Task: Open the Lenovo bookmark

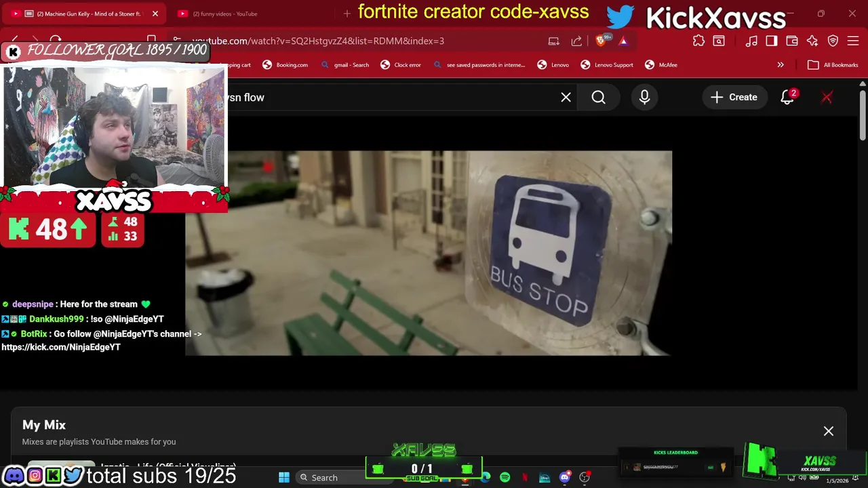Action: [x=553, y=65]
